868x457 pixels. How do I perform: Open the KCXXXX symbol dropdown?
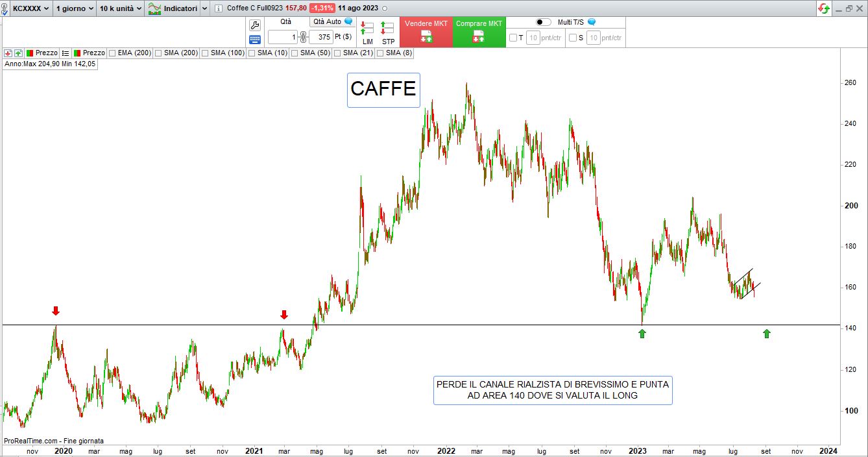30,8
